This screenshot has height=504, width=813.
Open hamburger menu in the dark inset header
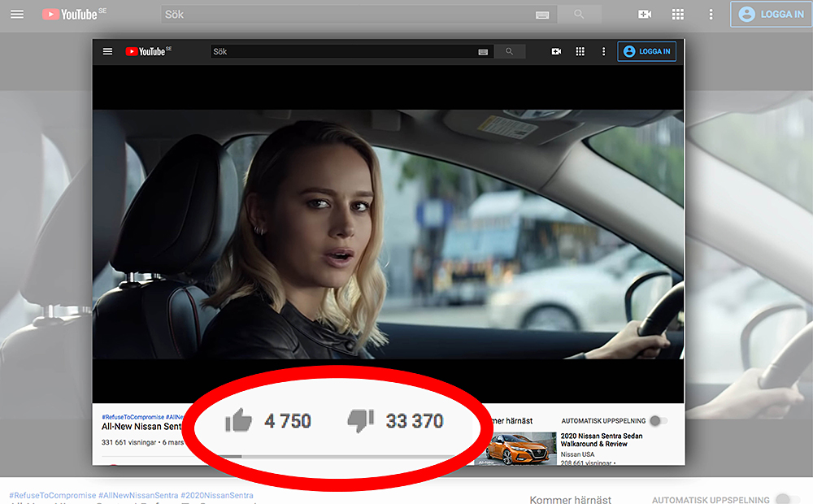coord(107,51)
